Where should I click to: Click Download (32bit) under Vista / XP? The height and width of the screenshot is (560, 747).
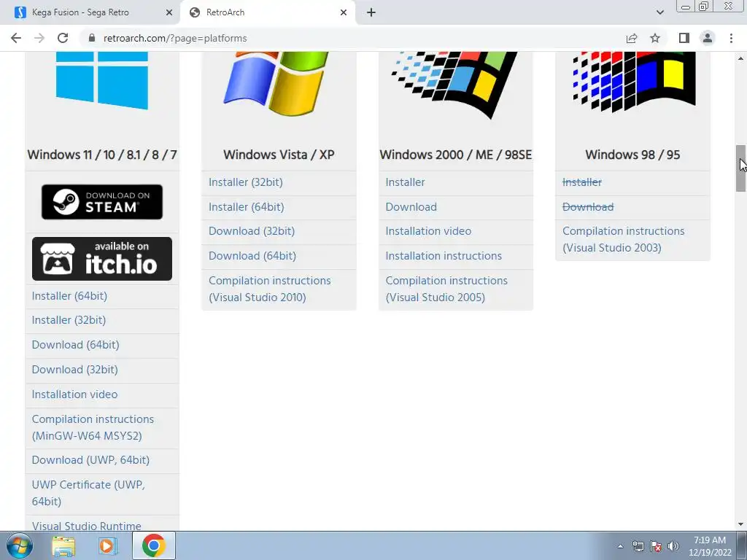pos(252,231)
